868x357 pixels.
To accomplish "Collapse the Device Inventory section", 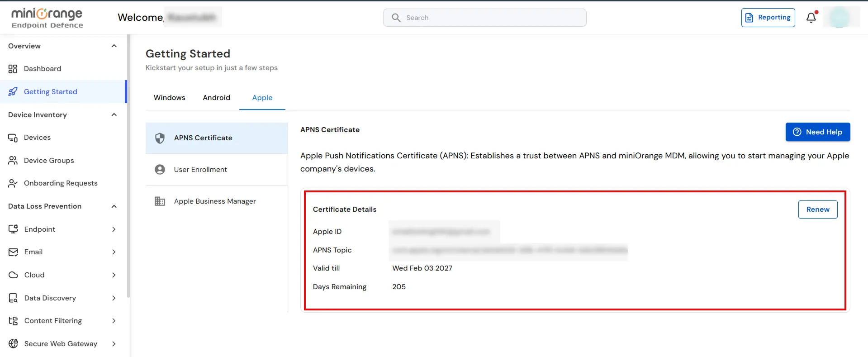I will [x=114, y=115].
